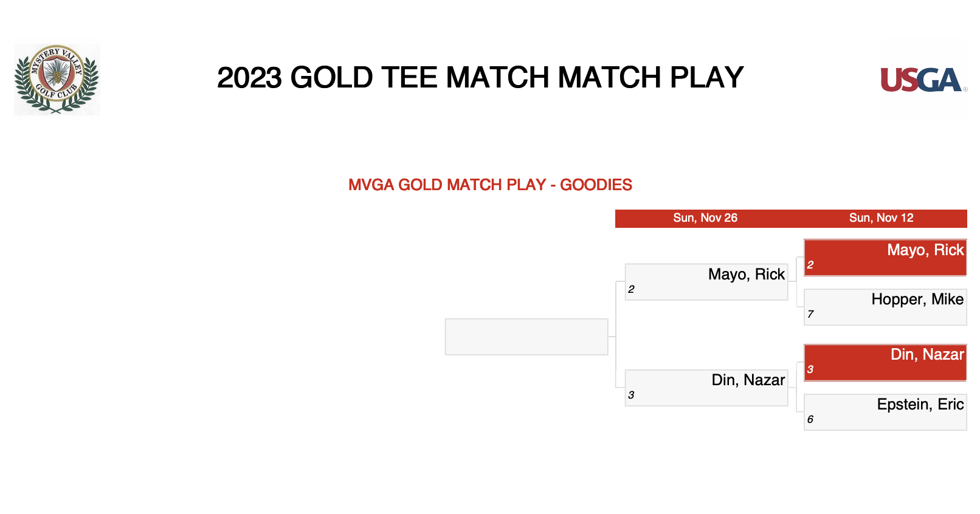This screenshot has width=980, height=514.
Task: Click seed number 2 in the Nov 26 Mayo box
Action: click(631, 289)
